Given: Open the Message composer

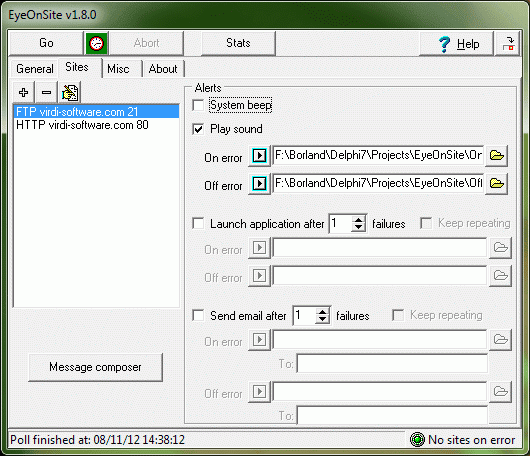Looking at the screenshot, I should pyautogui.click(x=95, y=367).
